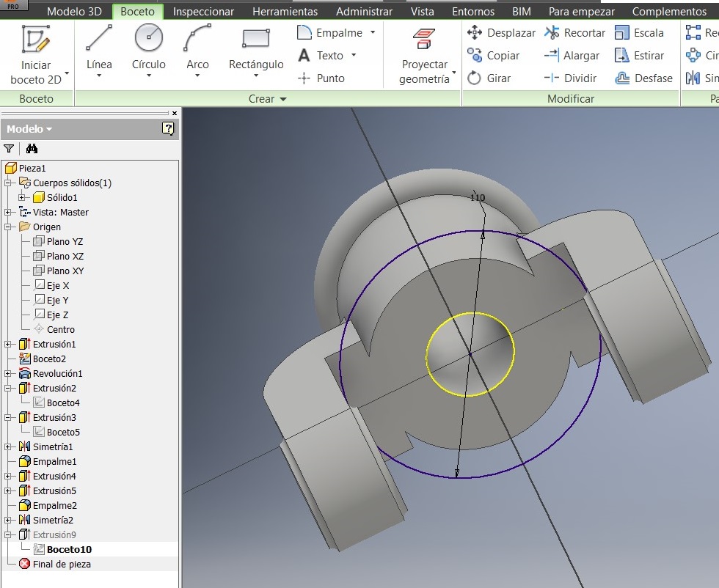Select Plano XY in the tree
Image resolution: width=719 pixels, height=588 pixels.
(58, 271)
